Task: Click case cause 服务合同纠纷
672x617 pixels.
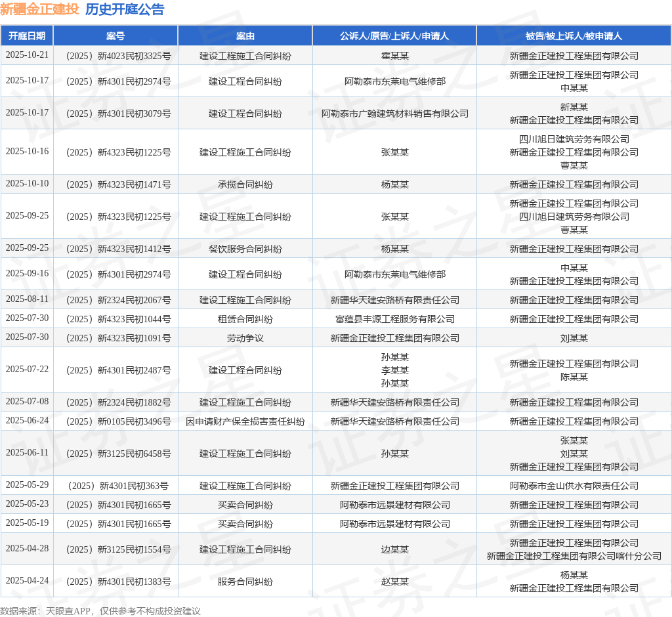Action: pyautogui.click(x=245, y=582)
